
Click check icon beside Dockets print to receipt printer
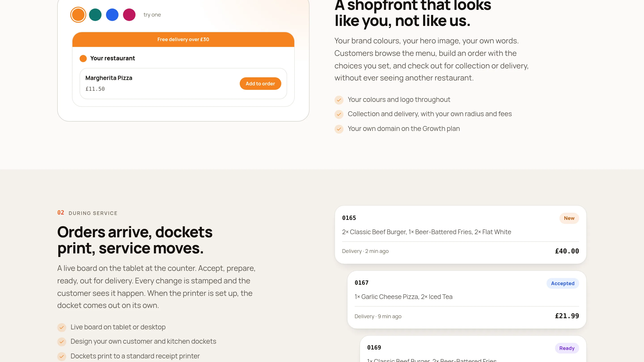pos(62,356)
